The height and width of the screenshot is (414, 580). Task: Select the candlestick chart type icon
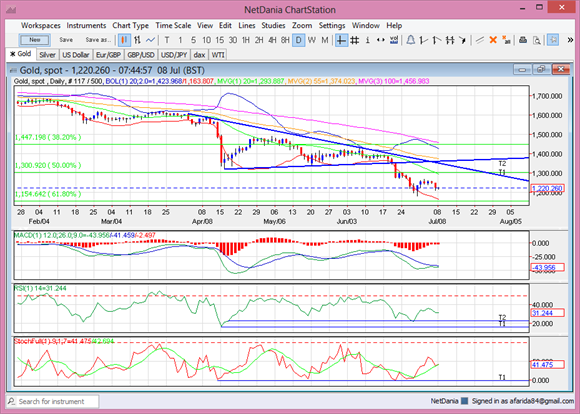coord(124,40)
